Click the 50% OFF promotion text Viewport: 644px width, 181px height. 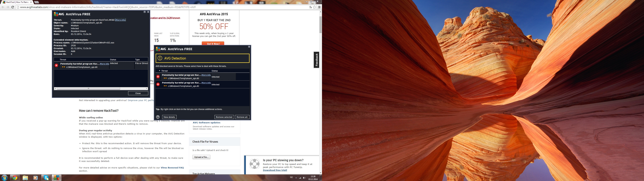[214, 26]
